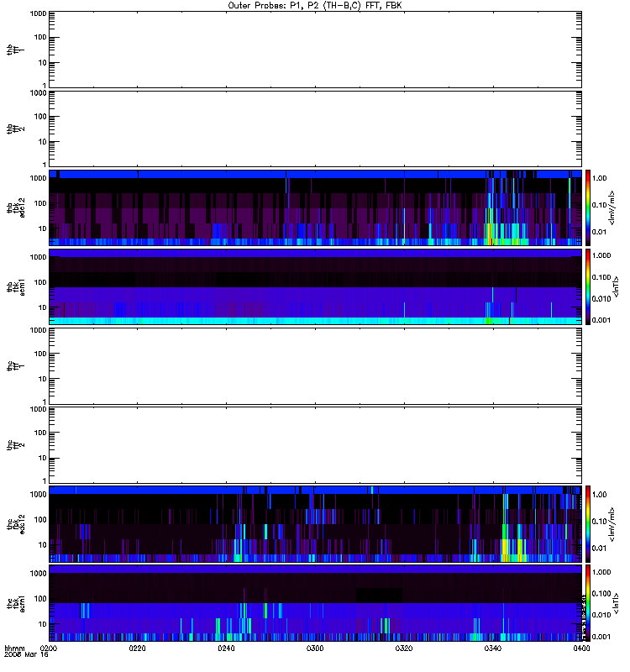Click the 'thb fff 1' y-axis label

15,50
